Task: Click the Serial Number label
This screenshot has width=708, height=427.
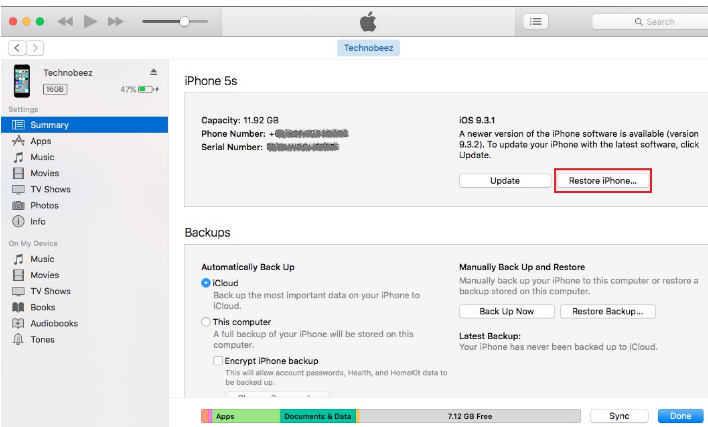Action: coord(232,147)
